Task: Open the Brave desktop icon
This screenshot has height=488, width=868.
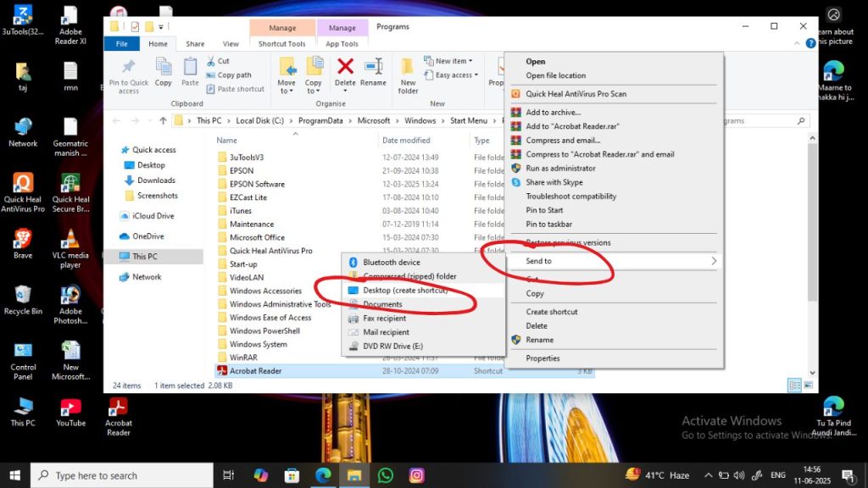Action: (x=23, y=244)
